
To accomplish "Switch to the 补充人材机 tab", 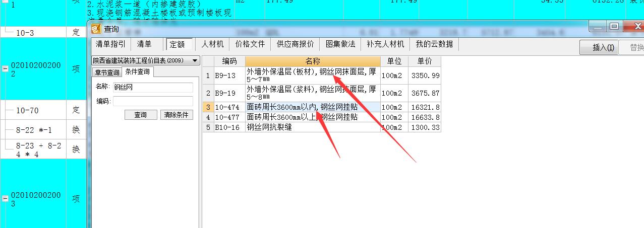I will tap(386, 44).
